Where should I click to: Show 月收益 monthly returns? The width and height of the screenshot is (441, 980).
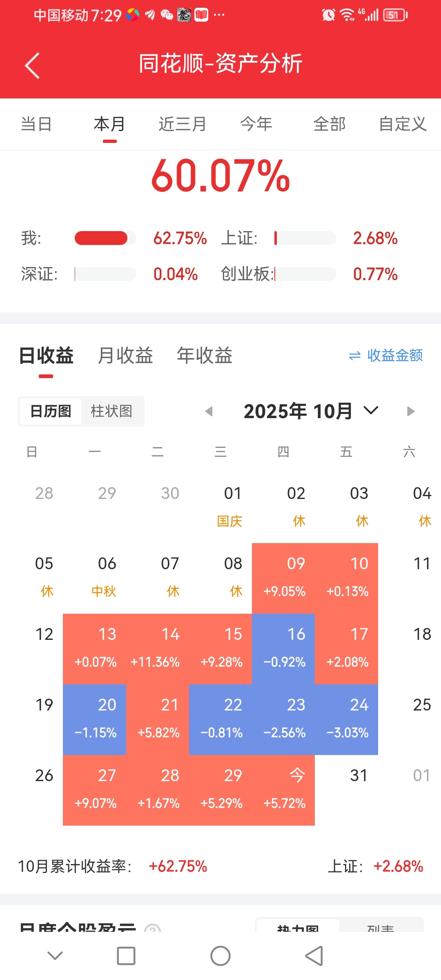(x=125, y=356)
